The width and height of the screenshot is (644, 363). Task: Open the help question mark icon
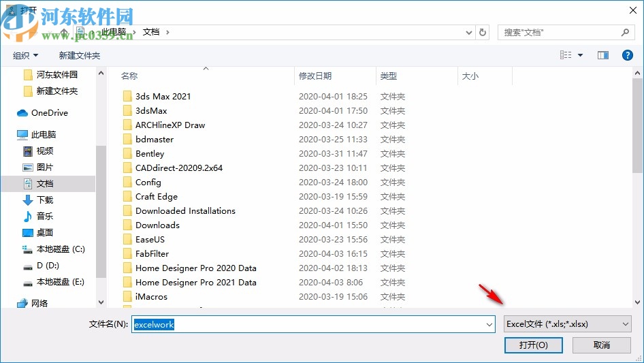tap(627, 55)
